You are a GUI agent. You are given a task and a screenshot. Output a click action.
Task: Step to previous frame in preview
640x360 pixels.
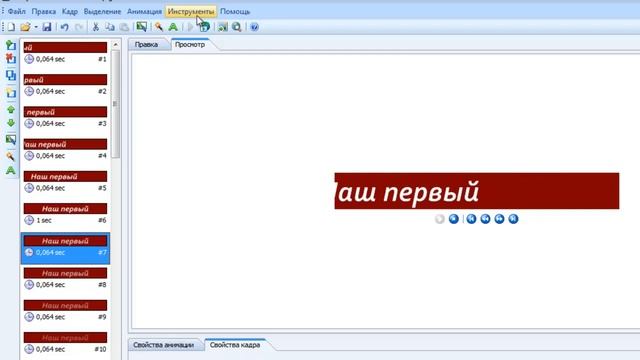click(x=485, y=219)
